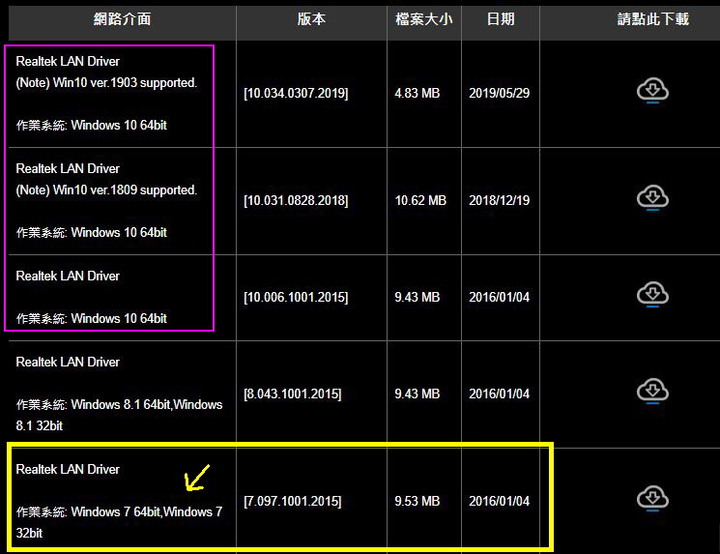The height and width of the screenshot is (554, 720).
Task: Click 9.43 MB size in version 8.043 row
Action: (417, 394)
